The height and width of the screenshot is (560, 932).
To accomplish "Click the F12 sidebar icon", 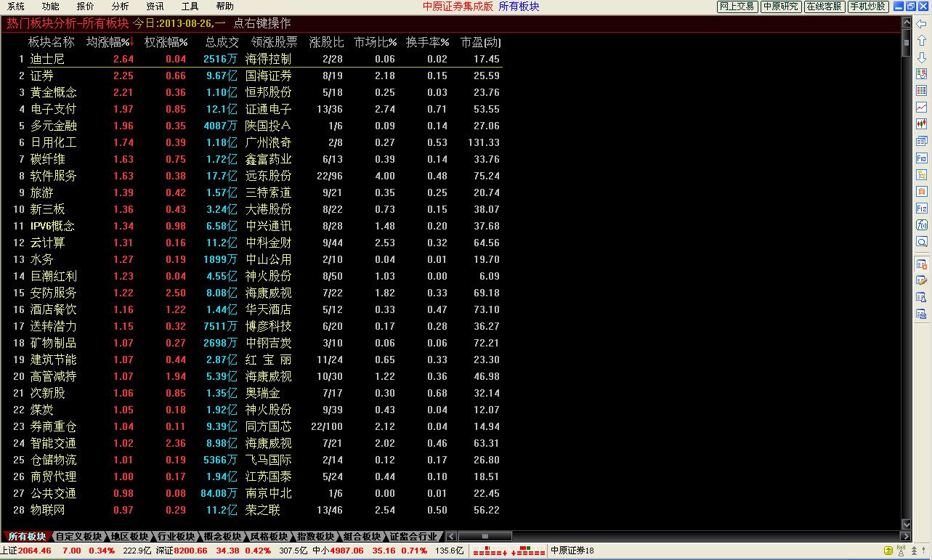I will coord(921,208).
